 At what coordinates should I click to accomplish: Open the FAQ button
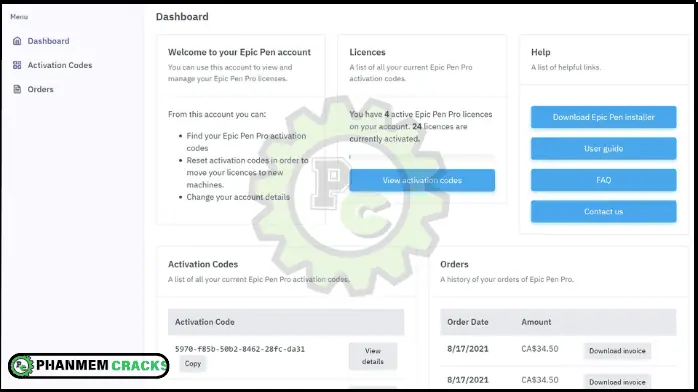point(603,180)
